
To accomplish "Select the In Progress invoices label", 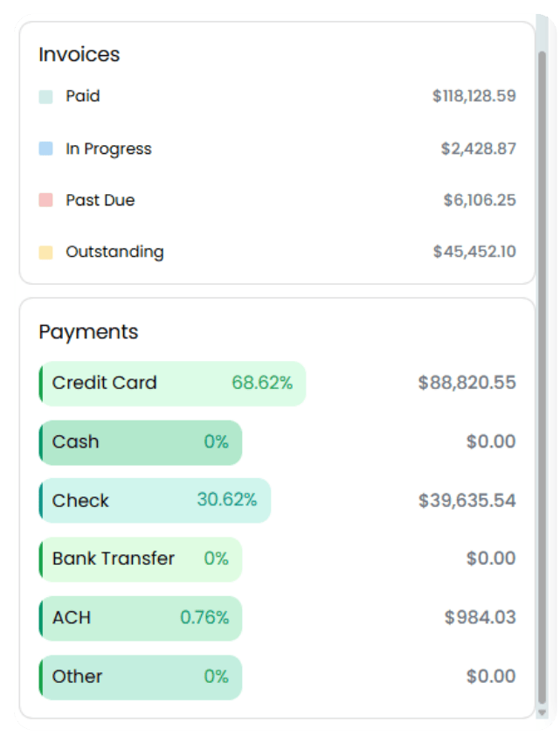I will [x=108, y=149].
